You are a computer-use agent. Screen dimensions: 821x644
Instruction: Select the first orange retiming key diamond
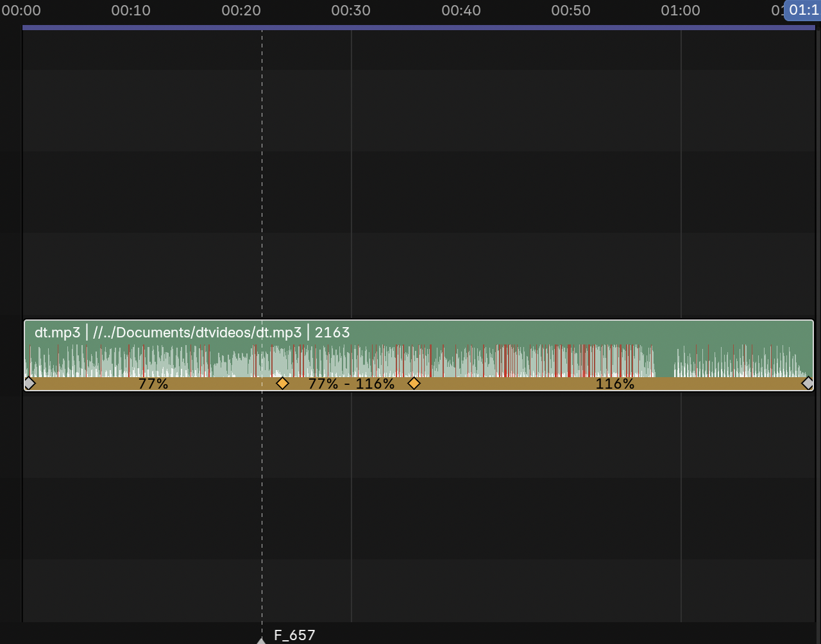(x=282, y=384)
